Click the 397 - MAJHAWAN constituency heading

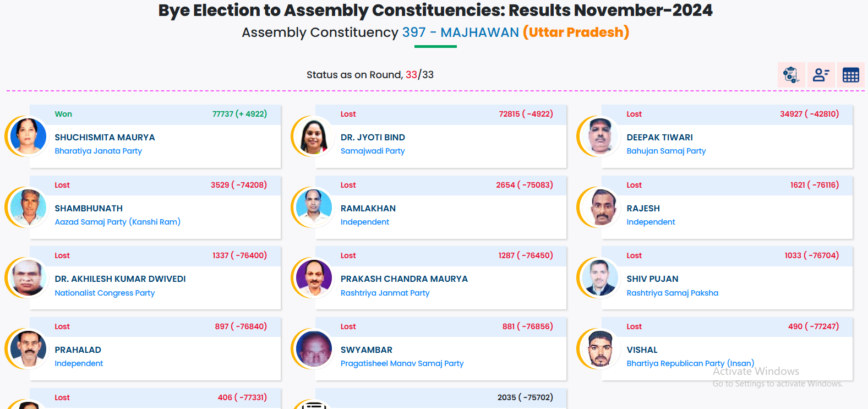[x=460, y=32]
